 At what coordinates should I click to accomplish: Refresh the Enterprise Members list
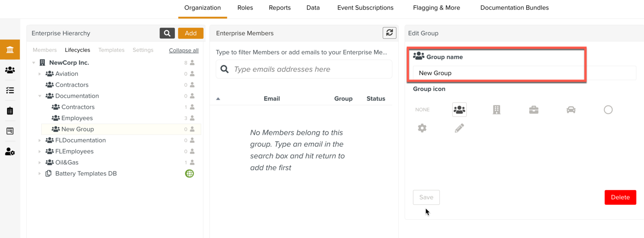coord(389,33)
